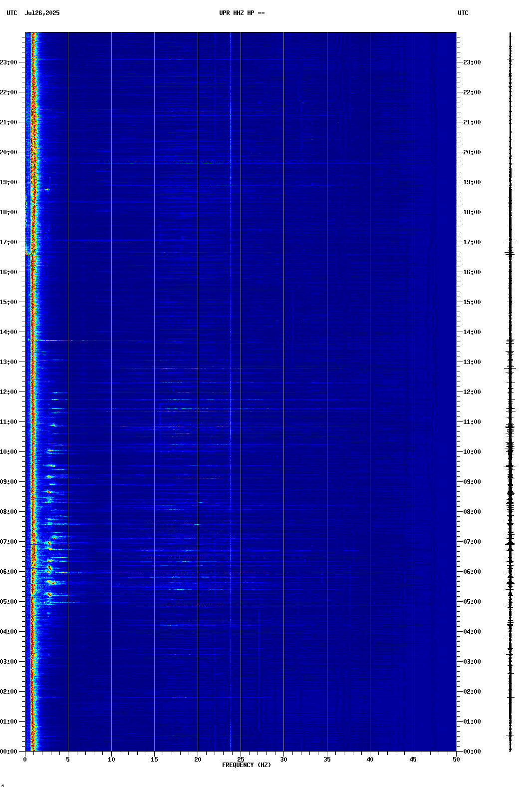
Task: Click the right-axis "06:00" time label
Action: click(472, 572)
